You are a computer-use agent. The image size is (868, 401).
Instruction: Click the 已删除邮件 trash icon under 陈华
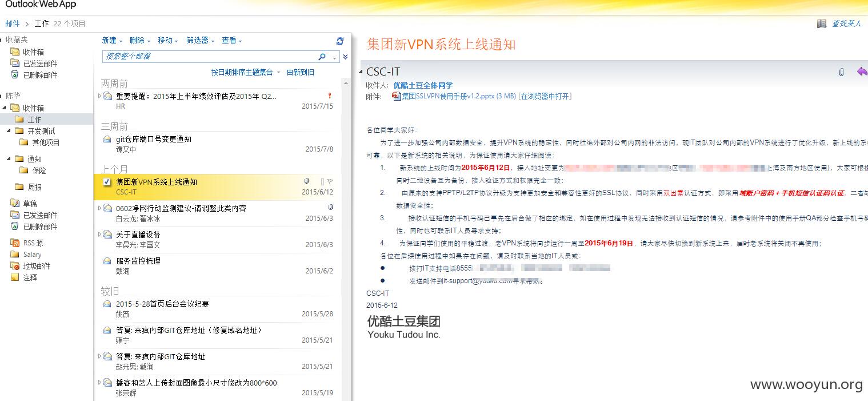tap(15, 227)
